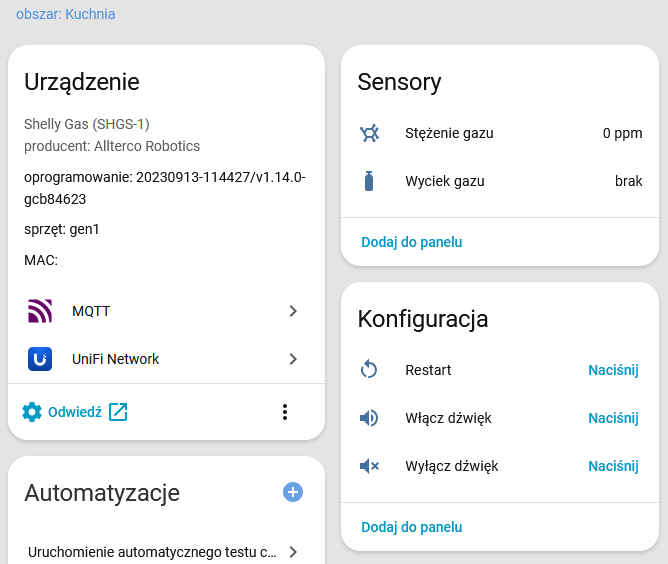
Task: Click the MQTT integration logo icon
Action: [40, 311]
